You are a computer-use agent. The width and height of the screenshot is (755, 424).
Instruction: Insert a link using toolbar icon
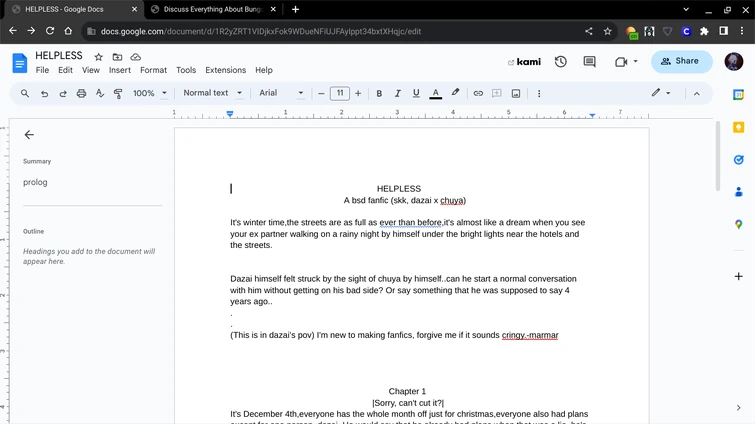(x=478, y=93)
